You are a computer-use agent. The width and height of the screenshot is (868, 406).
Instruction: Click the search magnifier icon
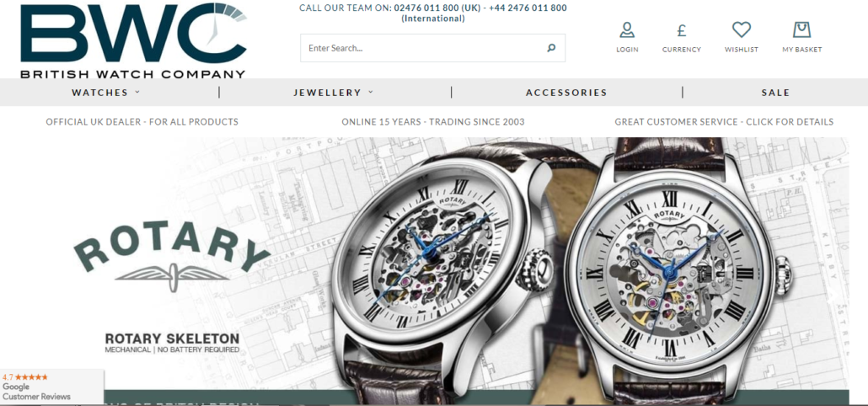551,48
